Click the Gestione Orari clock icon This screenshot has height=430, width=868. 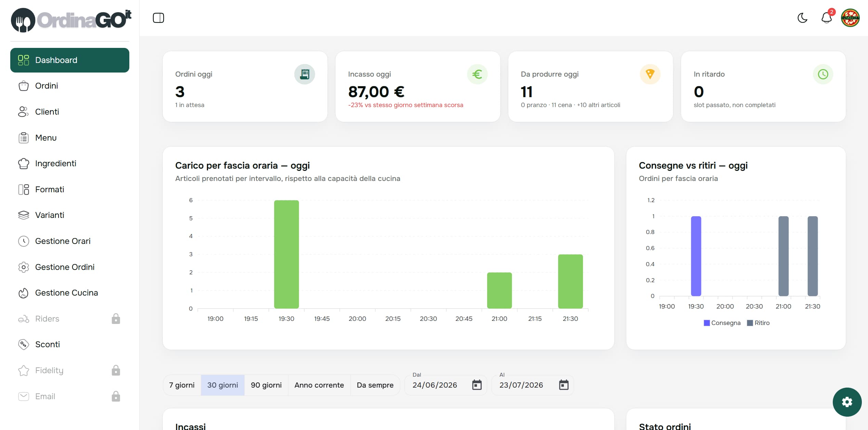coord(24,241)
